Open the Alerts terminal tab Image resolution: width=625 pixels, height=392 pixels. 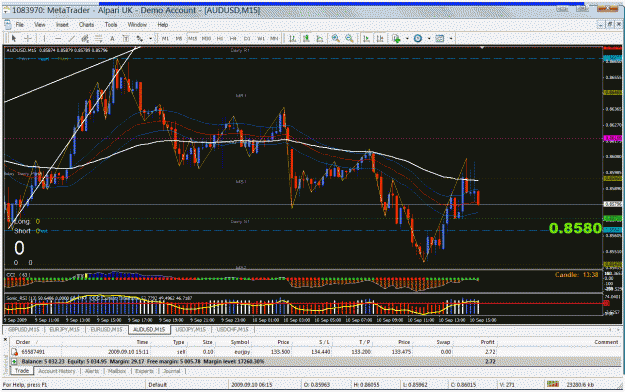(92, 371)
